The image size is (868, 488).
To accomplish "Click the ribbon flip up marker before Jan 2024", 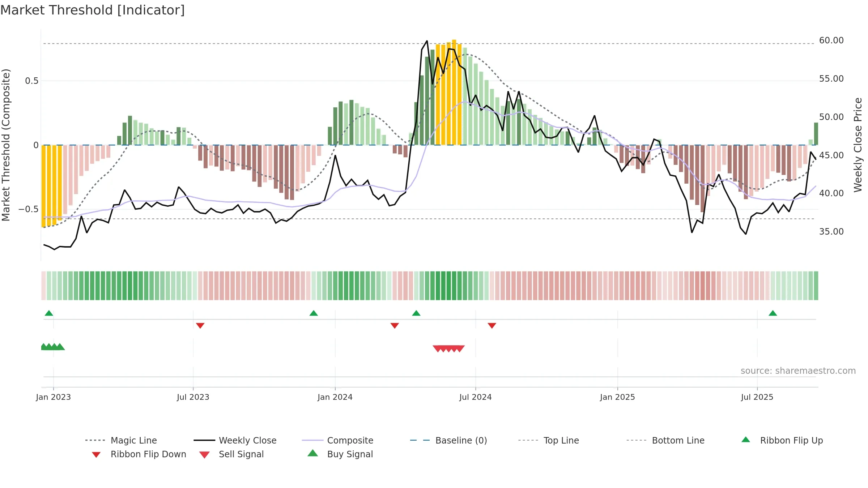I will (x=314, y=313).
